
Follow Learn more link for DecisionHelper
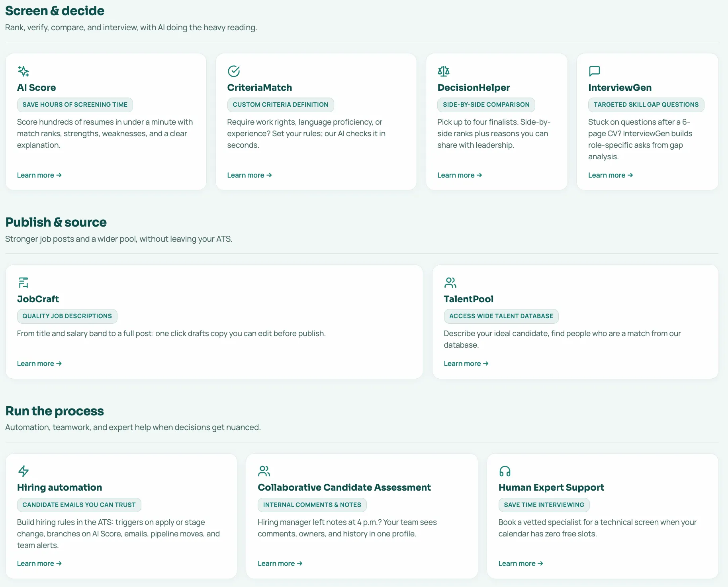(x=460, y=175)
